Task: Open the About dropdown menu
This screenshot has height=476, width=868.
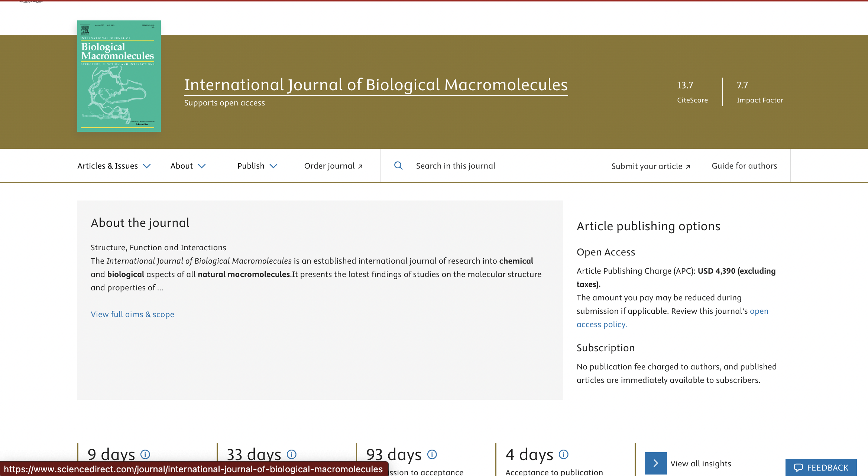Action: coord(188,166)
